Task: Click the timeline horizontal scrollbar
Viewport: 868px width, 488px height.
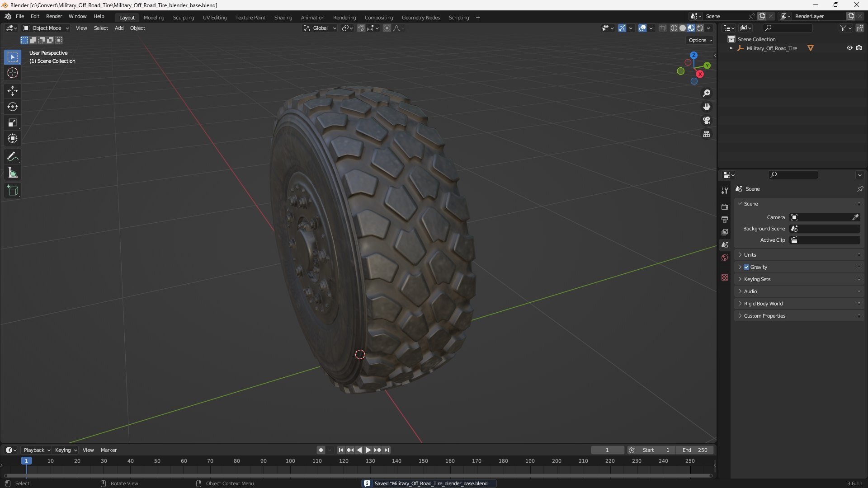Action: (x=358, y=475)
